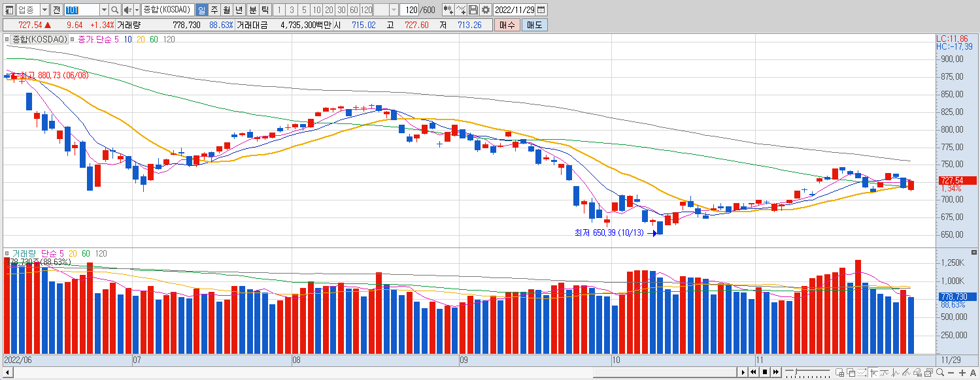Click the chart capture picture icon
Viewport: 980px width, 380px height.
point(929,372)
